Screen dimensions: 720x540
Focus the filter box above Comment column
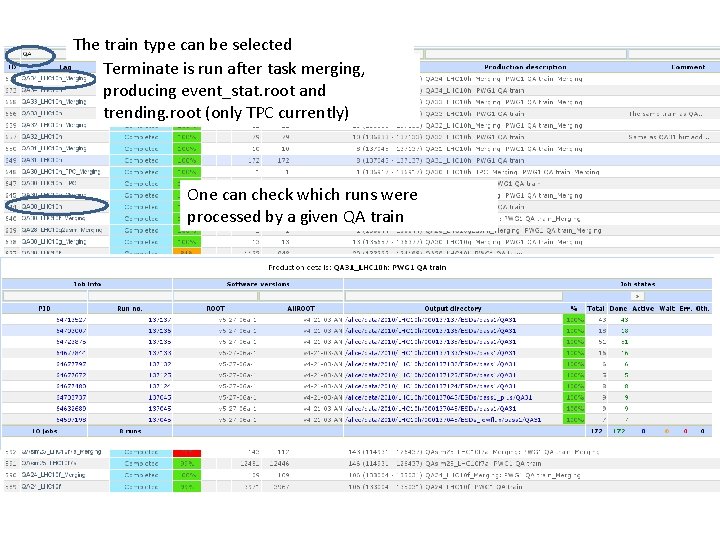pyautogui.click(x=673, y=54)
